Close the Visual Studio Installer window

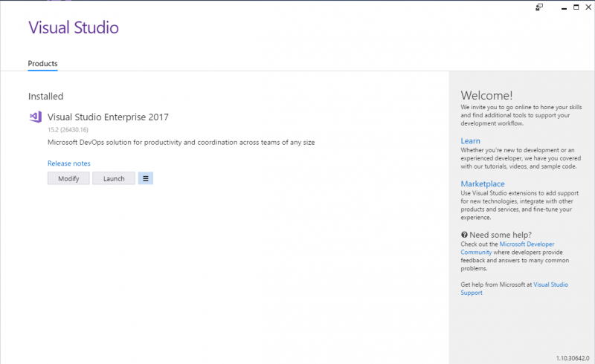pos(588,7)
